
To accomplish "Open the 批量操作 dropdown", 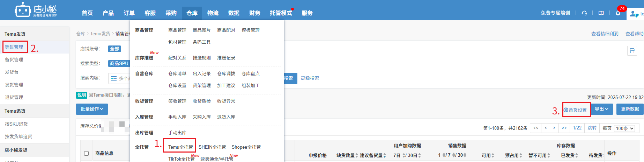I will pyautogui.click(x=92, y=109).
